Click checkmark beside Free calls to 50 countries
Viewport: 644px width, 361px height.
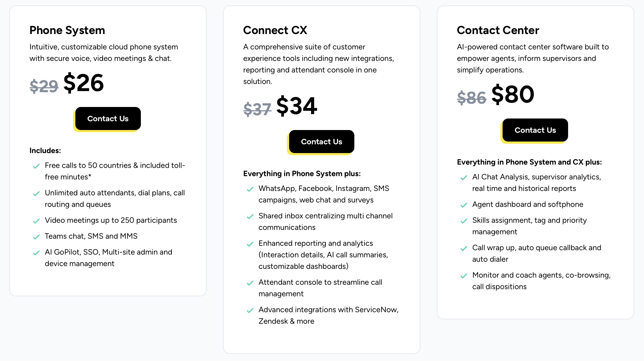pos(36,166)
